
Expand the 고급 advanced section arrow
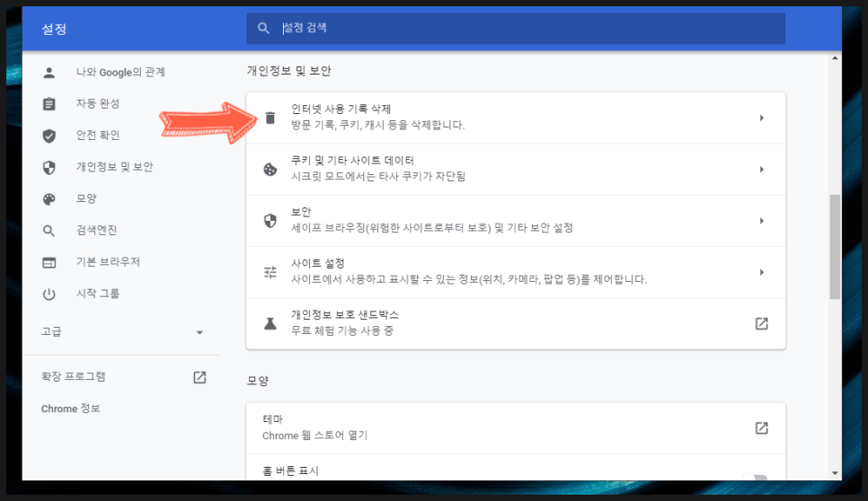[x=199, y=332]
